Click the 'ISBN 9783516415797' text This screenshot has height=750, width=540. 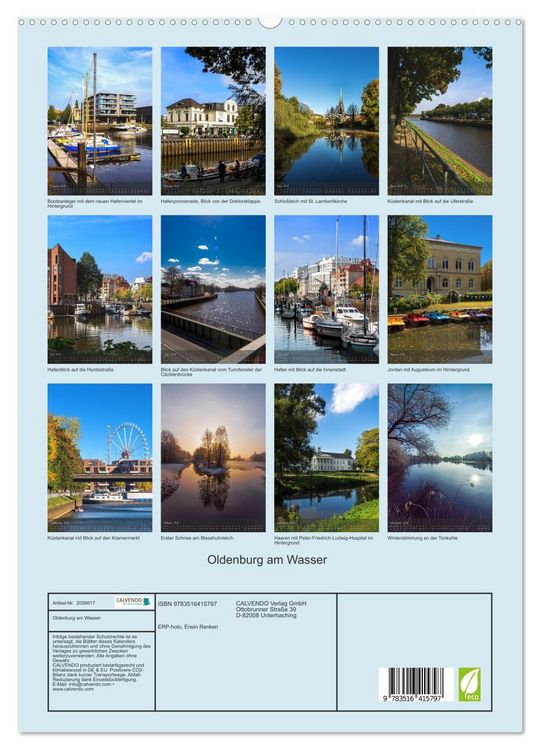(x=187, y=604)
